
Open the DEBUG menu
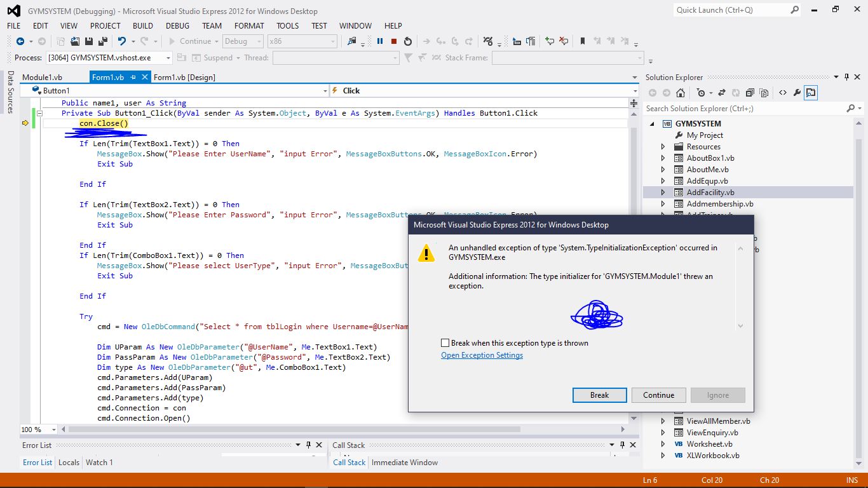(x=177, y=25)
